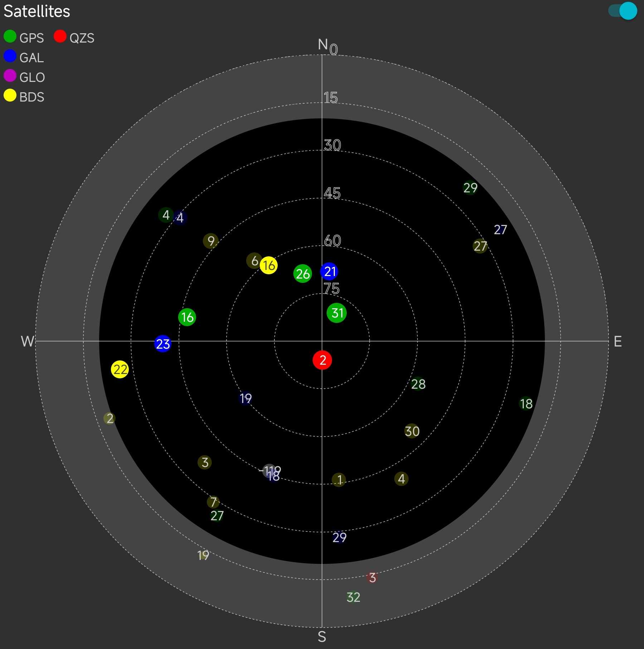Click the red QZS satellite 2 marker
644x649 pixels.
322,360
